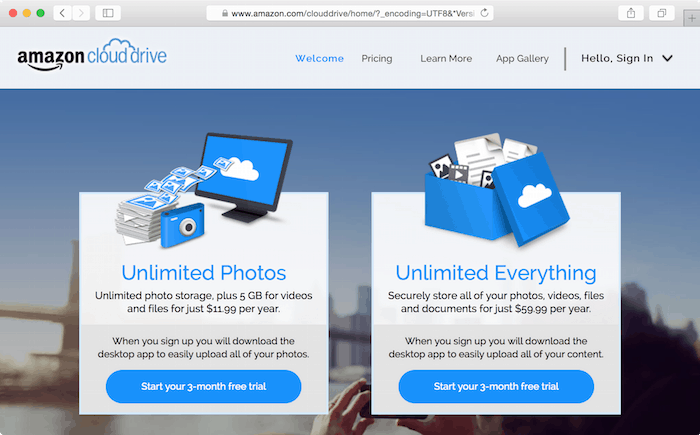This screenshot has width=700, height=435.
Task: Click the Hello, Sign In text
Action: (x=617, y=59)
